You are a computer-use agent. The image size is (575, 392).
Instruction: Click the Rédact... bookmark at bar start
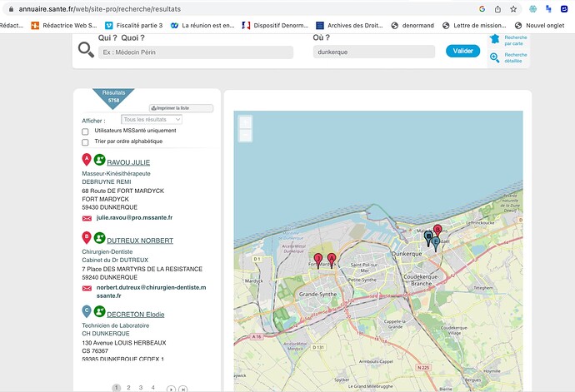[x=12, y=25]
